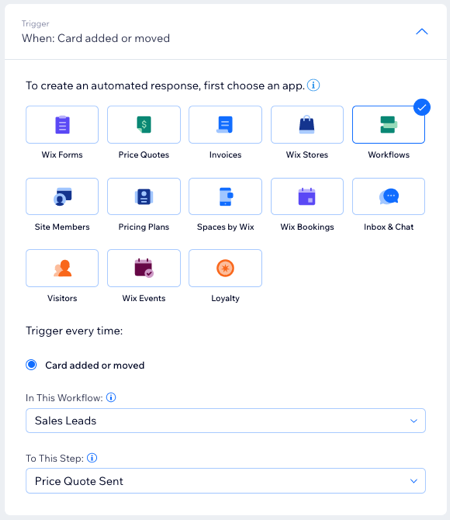Image resolution: width=450 pixels, height=520 pixels.
Task: Choose the Price Quotes app tile
Action: (144, 125)
